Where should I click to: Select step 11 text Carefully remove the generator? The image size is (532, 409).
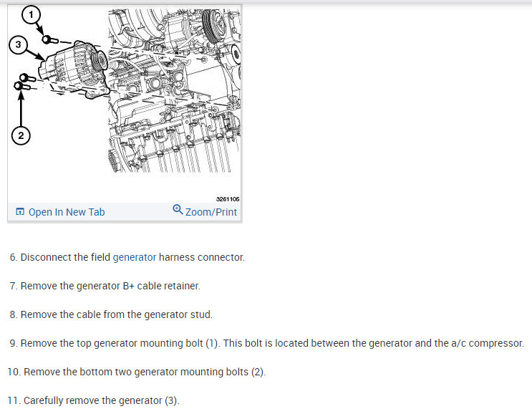pyautogui.click(x=93, y=400)
